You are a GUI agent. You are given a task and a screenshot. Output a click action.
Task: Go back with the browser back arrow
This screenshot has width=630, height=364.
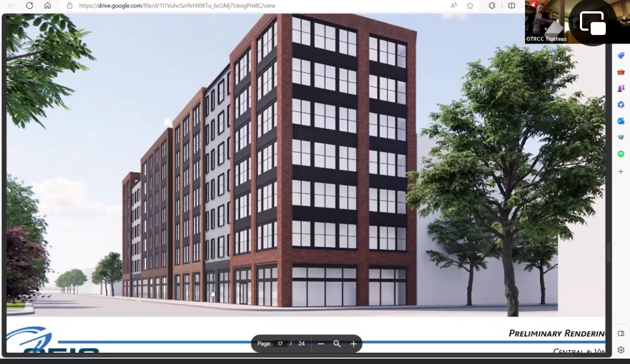coord(11,5)
